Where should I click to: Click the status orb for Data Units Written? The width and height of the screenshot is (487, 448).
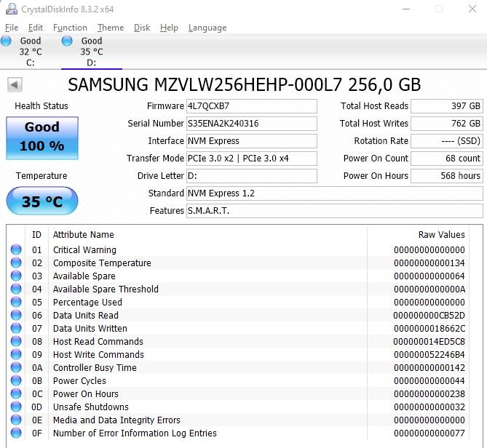pos(16,328)
